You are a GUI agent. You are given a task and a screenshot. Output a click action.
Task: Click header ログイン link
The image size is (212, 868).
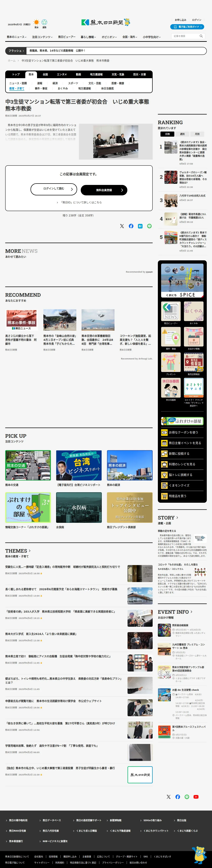pos(197,20)
